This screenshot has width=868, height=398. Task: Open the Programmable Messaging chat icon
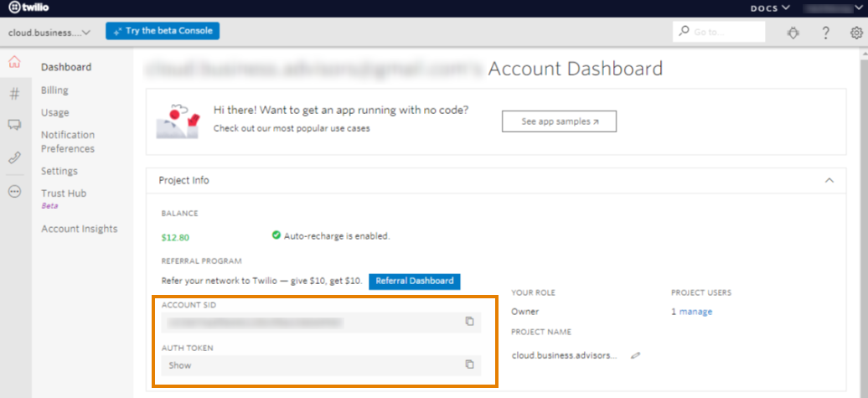click(x=14, y=125)
